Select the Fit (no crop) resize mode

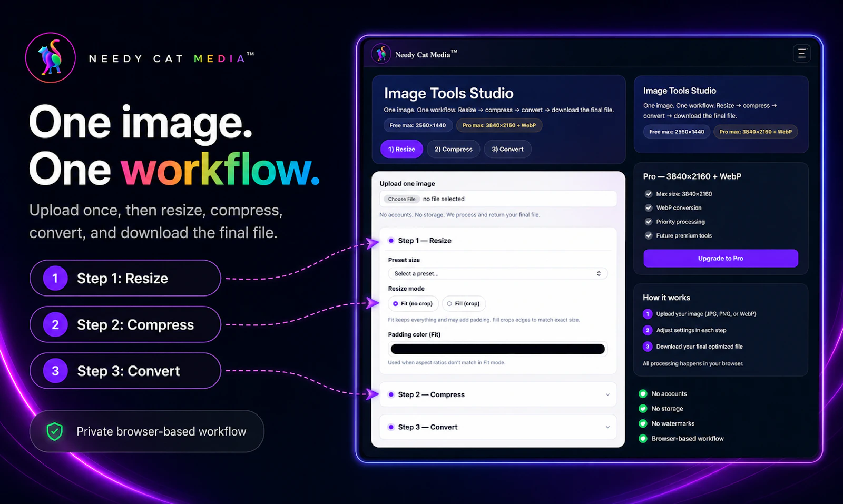click(413, 303)
